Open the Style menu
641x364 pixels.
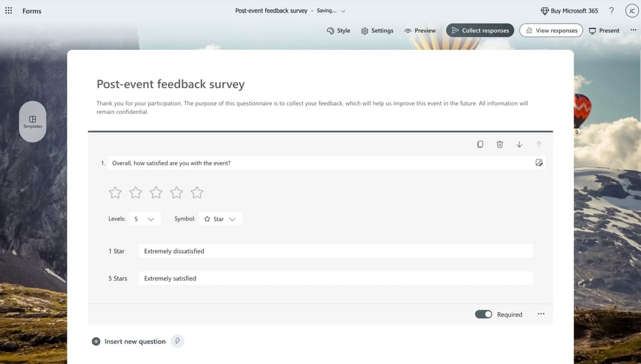(x=338, y=30)
